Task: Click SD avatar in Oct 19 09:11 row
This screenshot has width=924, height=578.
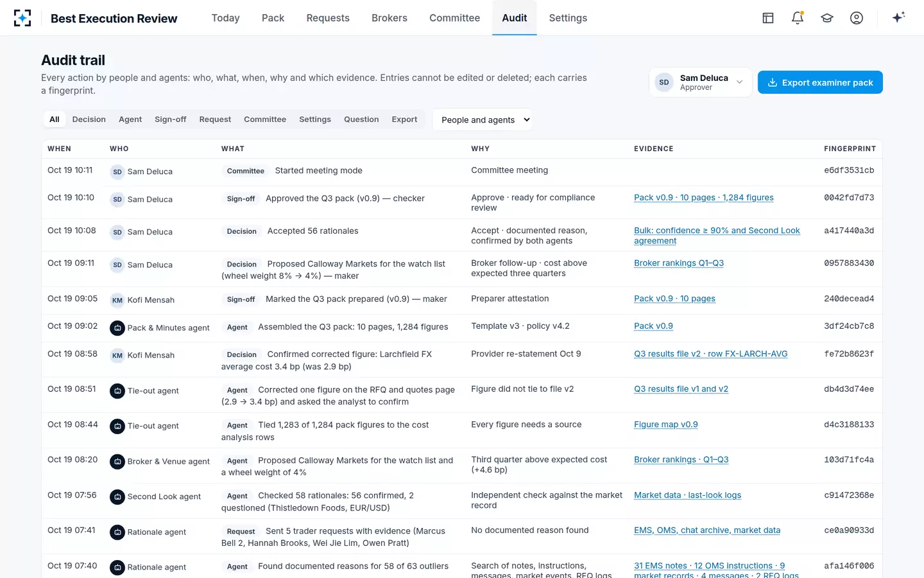Action: [x=117, y=265]
